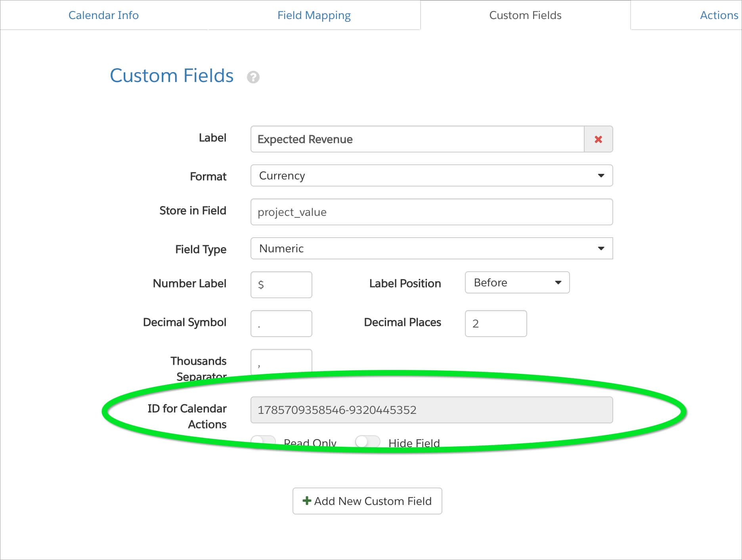The image size is (742, 560).
Task: Select the Custom Fields tab
Action: coord(525,15)
